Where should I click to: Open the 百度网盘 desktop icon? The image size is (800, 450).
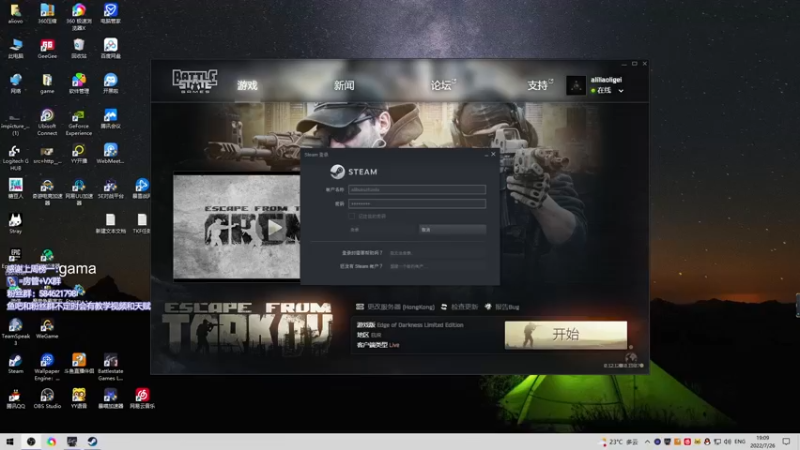point(110,48)
